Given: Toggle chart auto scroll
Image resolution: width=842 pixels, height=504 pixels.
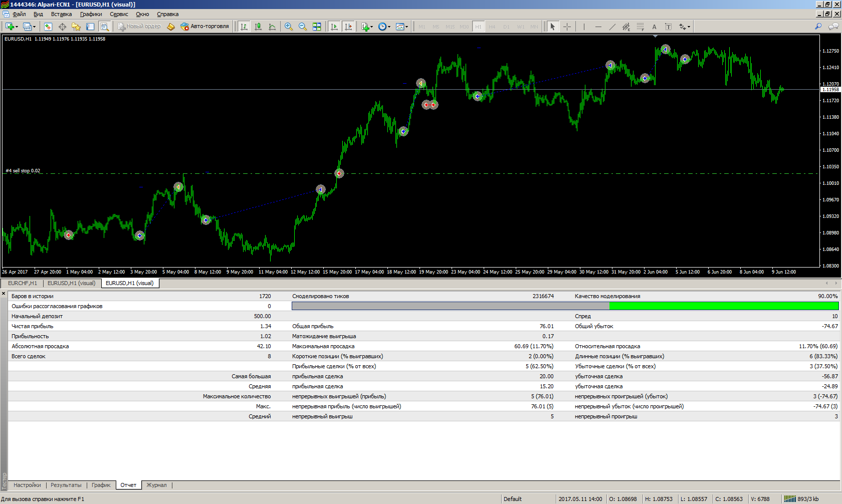Looking at the screenshot, I should pos(334,27).
